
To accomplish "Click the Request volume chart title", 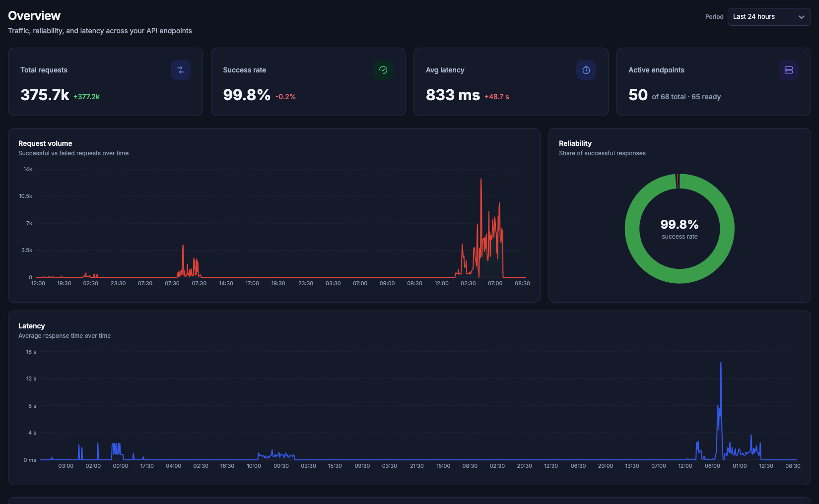I will (45, 143).
